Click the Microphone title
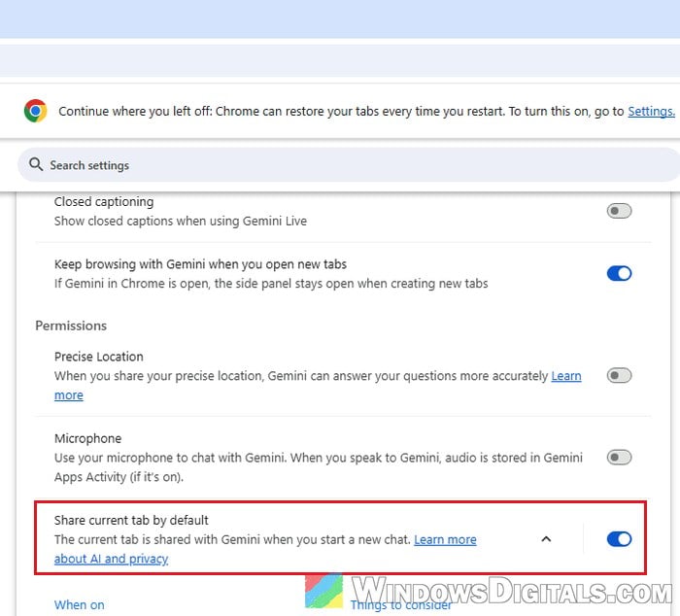The image size is (680, 616). coord(88,438)
